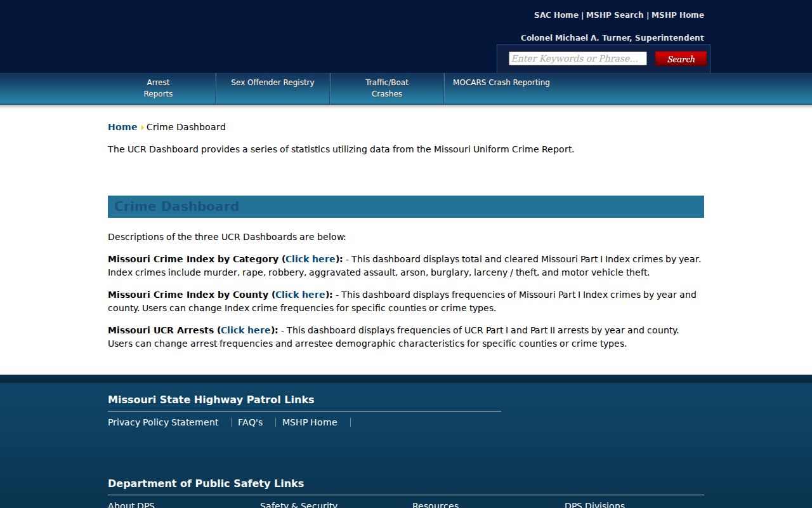Click here for Crime Index by County
The image size is (812, 508).
coord(300,295)
